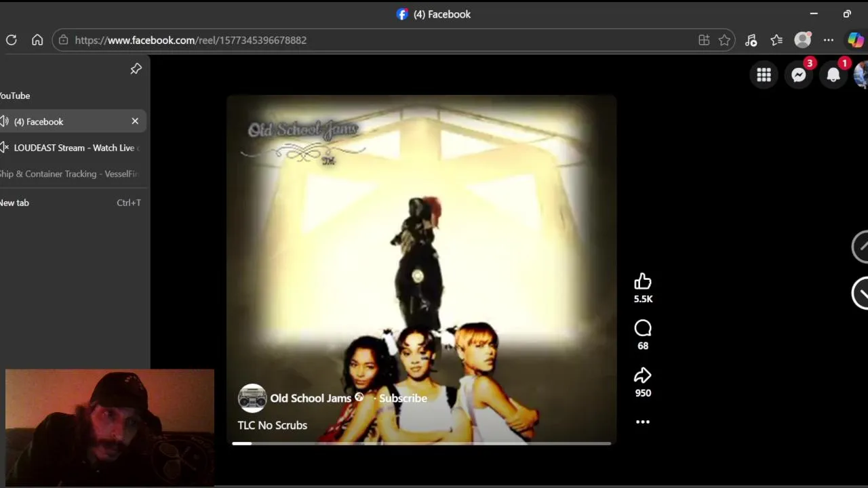Open the Copilot sidebar icon
The image size is (868, 488).
(x=855, y=40)
